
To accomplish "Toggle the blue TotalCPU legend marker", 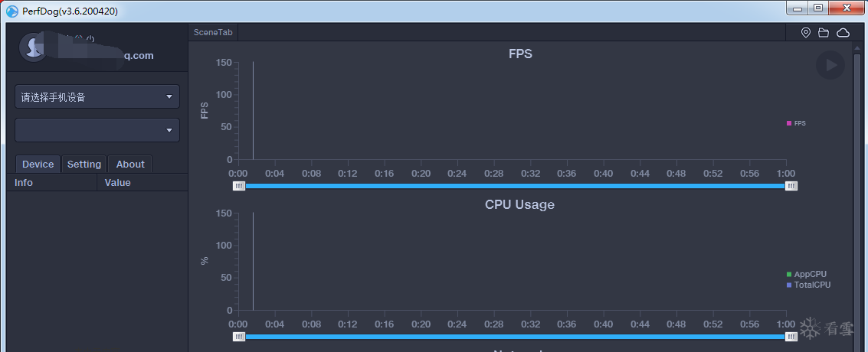I will [x=789, y=285].
